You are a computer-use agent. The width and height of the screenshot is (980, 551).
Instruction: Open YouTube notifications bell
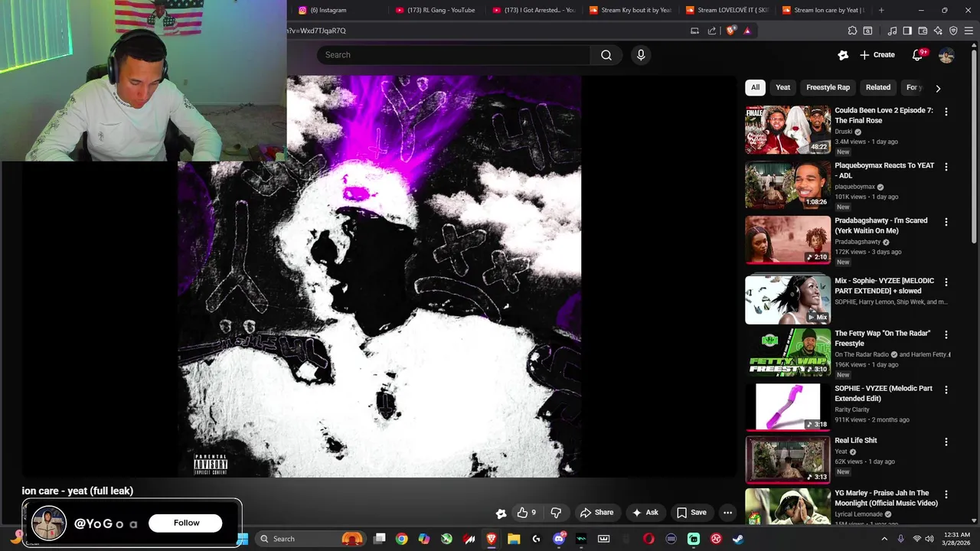[x=917, y=55]
